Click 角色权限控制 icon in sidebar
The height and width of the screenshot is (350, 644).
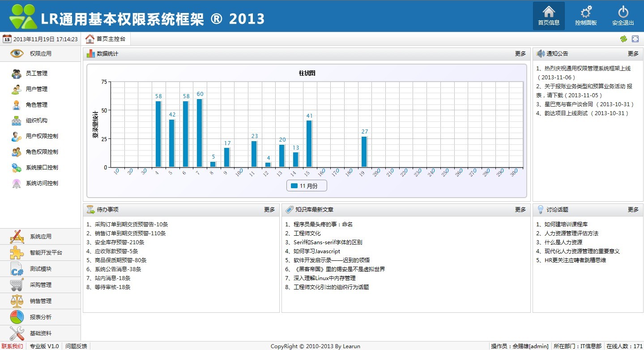(17, 152)
